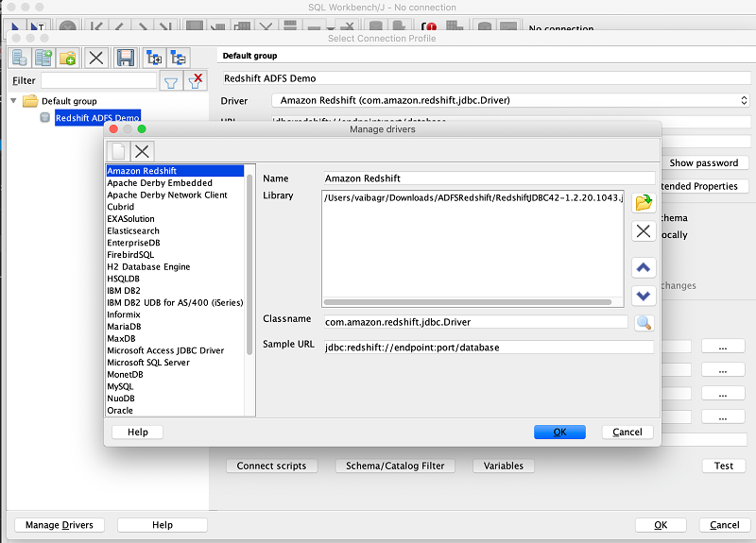Click Cancel in Select Connection Profile window
Screen dimensions: 756x543
tap(725, 525)
